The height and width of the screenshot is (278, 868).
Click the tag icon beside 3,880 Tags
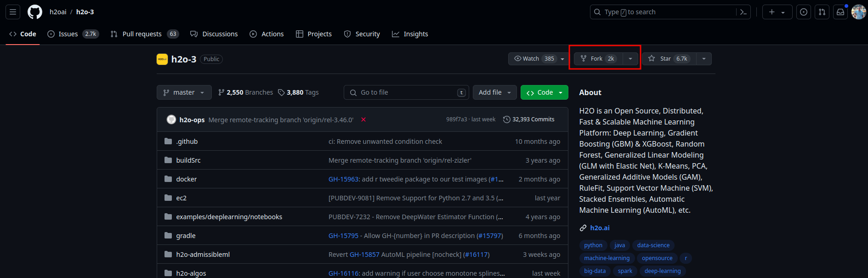point(281,92)
